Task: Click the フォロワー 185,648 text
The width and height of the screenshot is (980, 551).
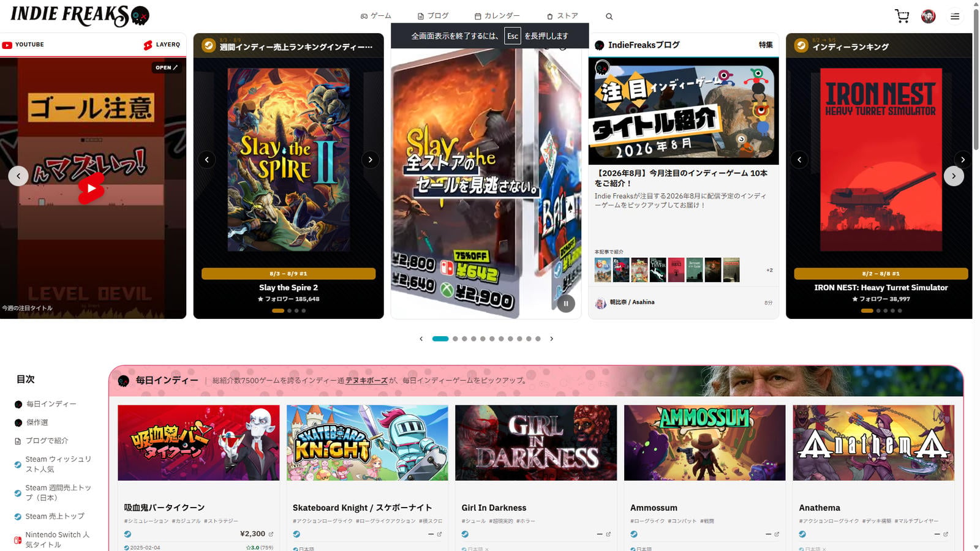Action: 288,299
